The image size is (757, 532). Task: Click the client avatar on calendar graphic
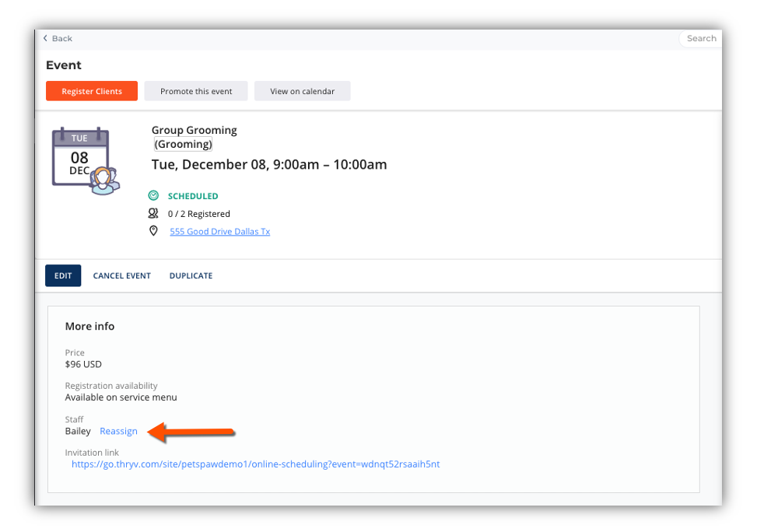(104, 180)
